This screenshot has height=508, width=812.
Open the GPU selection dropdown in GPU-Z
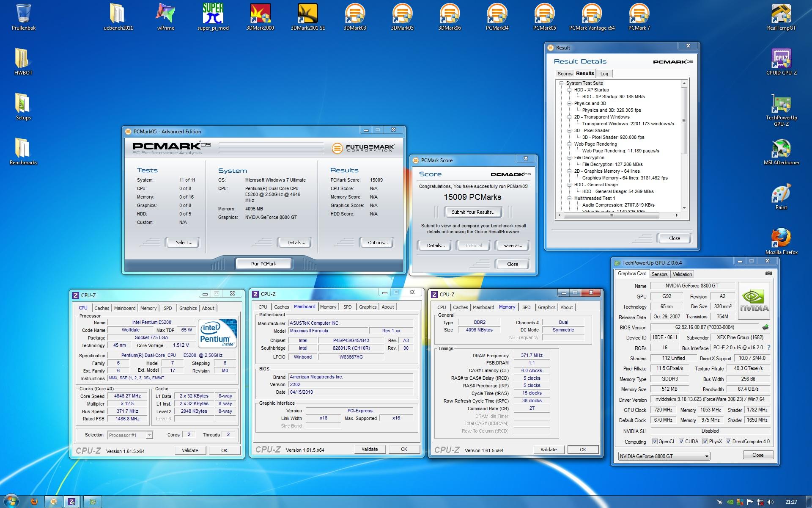click(664, 456)
